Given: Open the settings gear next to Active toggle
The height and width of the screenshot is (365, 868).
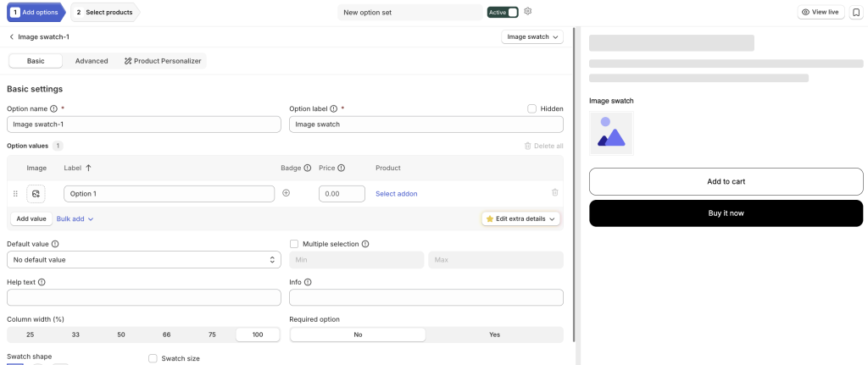Looking at the screenshot, I should pos(527,11).
